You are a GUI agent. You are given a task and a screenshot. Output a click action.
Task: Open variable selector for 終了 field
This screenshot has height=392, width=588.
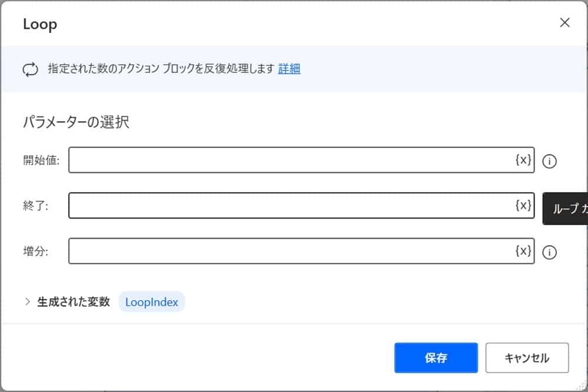(x=522, y=205)
